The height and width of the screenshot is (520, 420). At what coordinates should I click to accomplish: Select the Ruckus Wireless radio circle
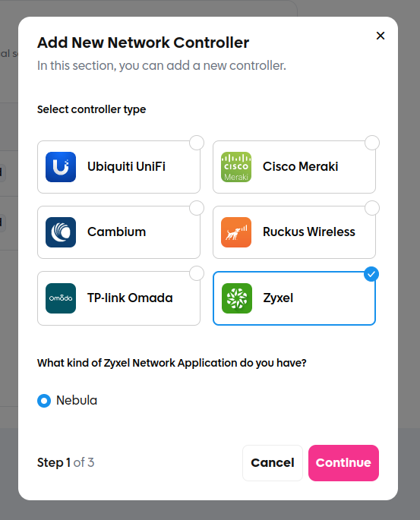(x=372, y=208)
